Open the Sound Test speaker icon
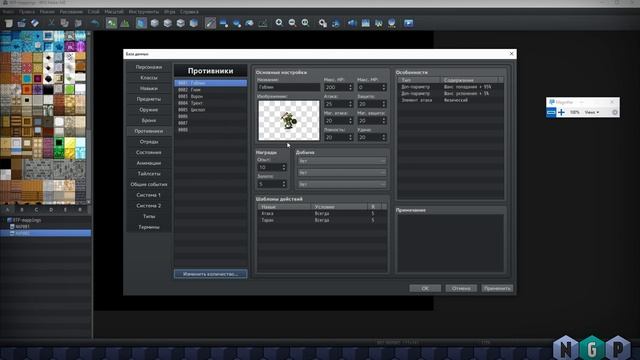The width and height of the screenshot is (640, 360). (352, 23)
